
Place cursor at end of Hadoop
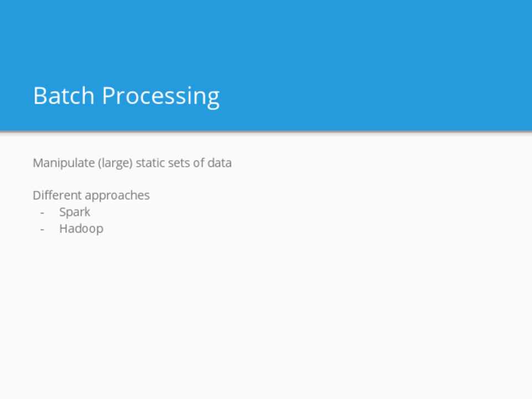click(x=104, y=228)
